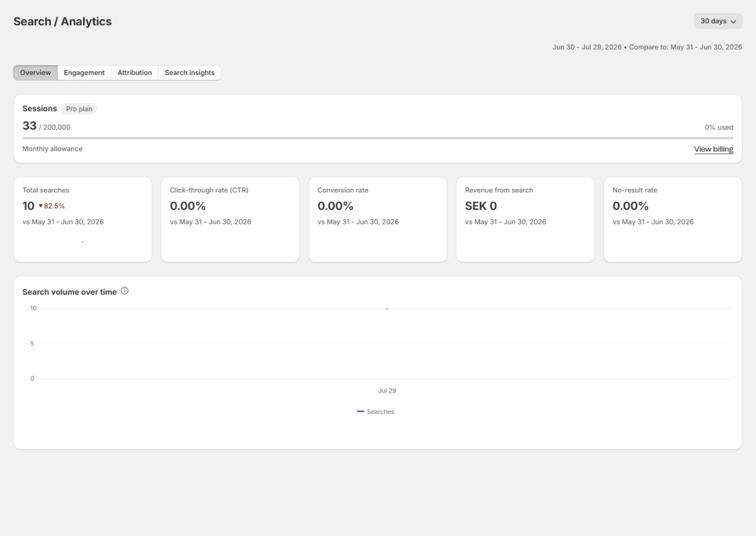The image size is (756, 536).
Task: Open the Click-through rate (CTR) card
Action: click(x=230, y=219)
